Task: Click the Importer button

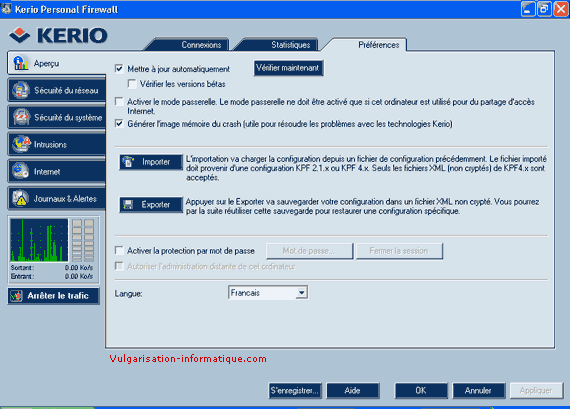Action: (x=151, y=162)
